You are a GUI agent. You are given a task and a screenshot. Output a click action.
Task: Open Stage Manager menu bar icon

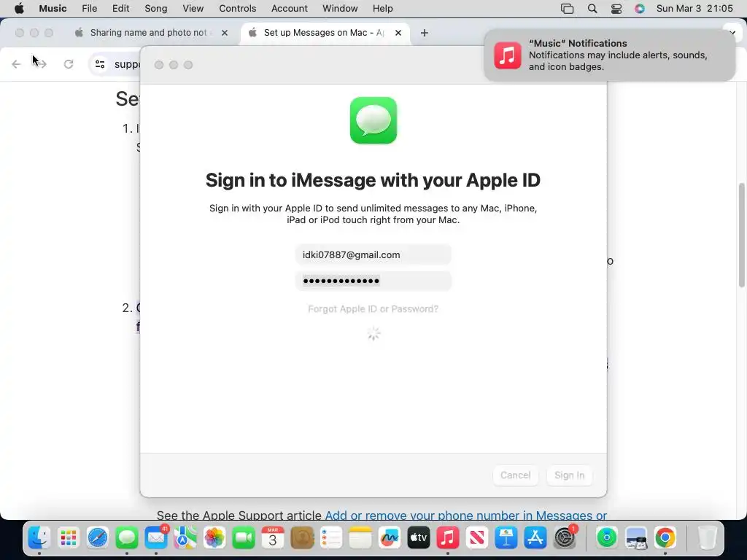(567, 9)
